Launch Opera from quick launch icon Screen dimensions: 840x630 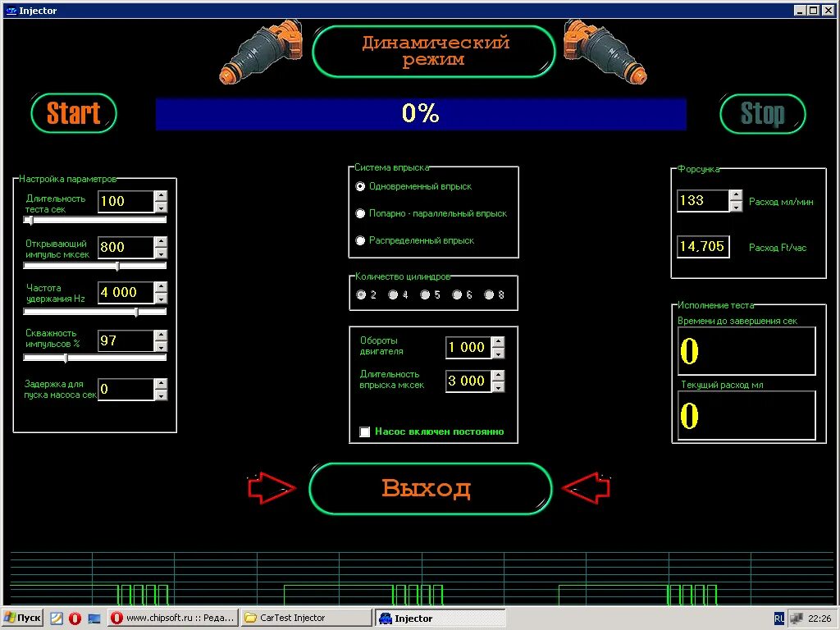[75, 619]
